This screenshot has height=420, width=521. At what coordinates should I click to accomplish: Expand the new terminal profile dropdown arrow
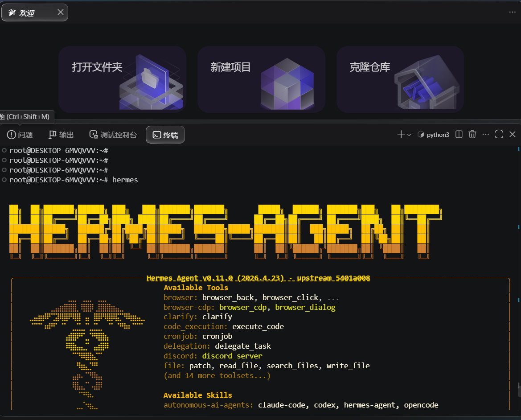tap(409, 135)
